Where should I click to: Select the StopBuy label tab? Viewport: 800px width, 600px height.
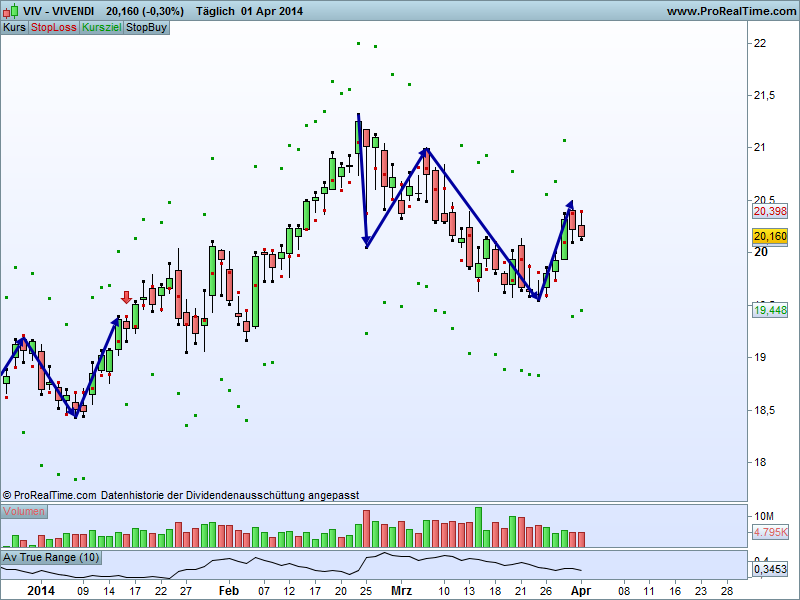(146, 28)
